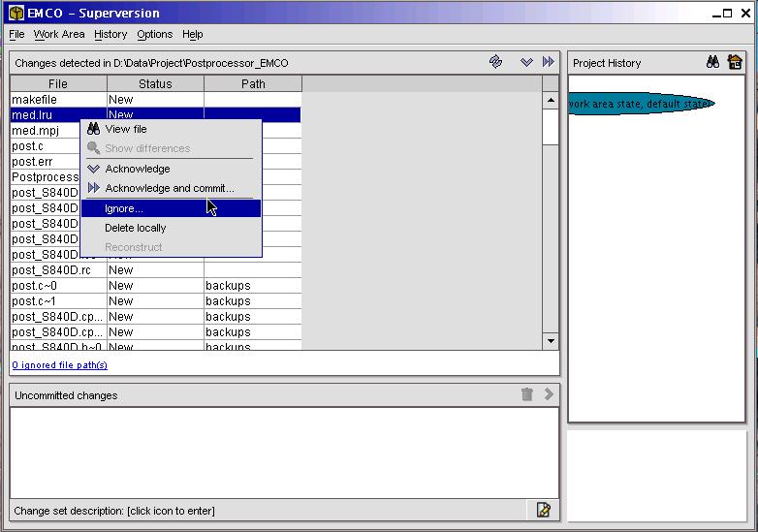Click the refresh changes icon

click(495, 62)
